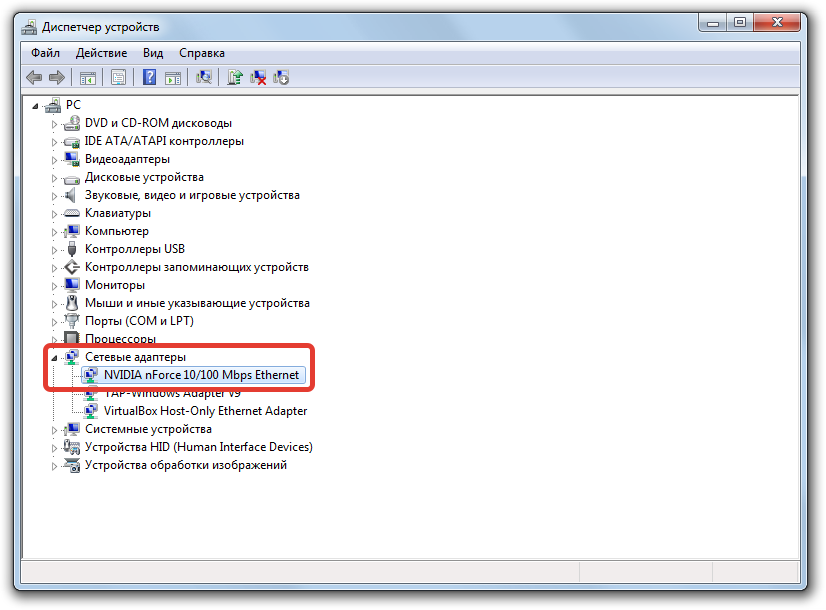Select Устройства обработки изображений label
Image resolution: width=826 pixels, height=610 pixels.
(x=186, y=465)
